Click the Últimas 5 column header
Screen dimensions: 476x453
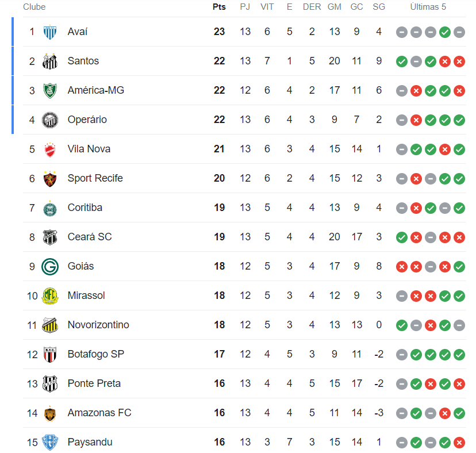pos(428,7)
